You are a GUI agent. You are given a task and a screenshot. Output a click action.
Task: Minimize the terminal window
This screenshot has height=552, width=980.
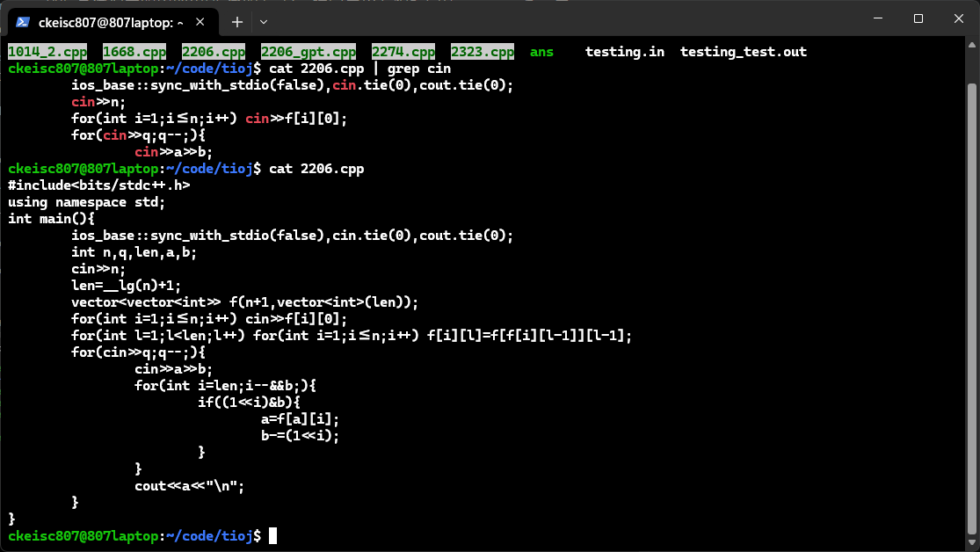pos(876,18)
